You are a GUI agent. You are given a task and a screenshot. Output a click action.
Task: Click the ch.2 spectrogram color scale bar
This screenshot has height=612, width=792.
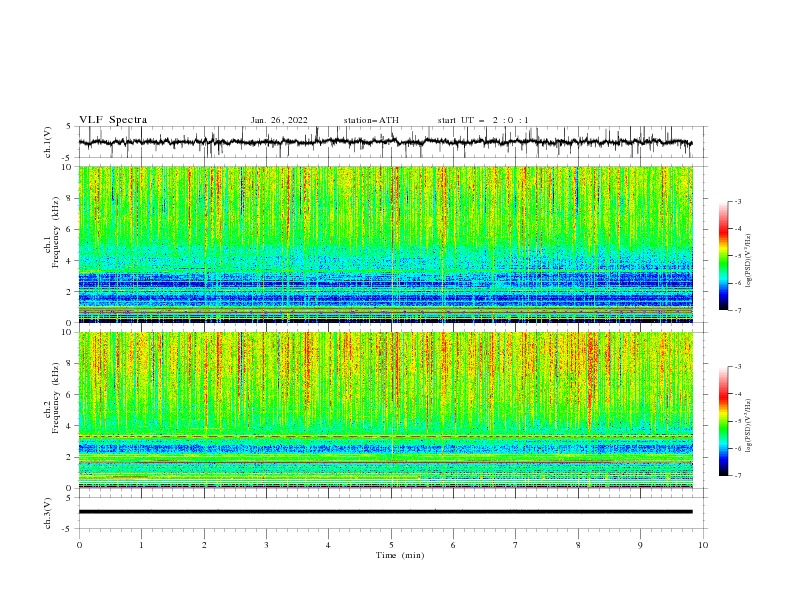[x=723, y=421]
